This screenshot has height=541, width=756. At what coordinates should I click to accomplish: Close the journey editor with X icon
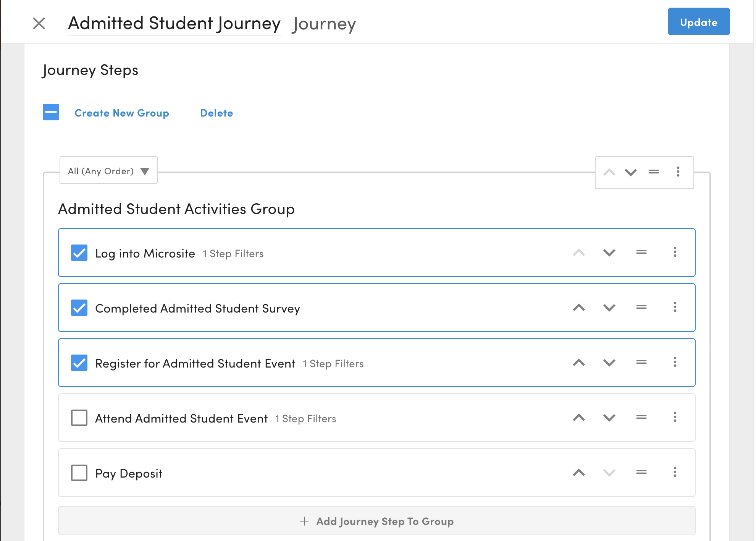pyautogui.click(x=39, y=23)
